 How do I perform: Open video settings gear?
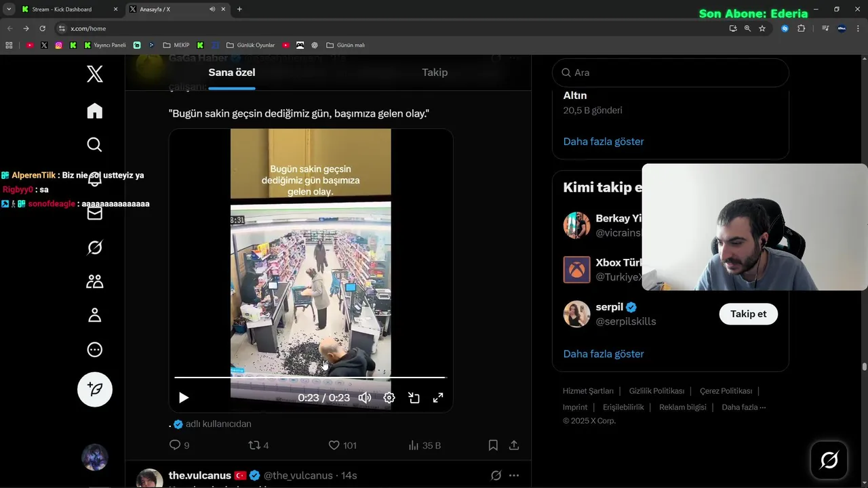(x=389, y=398)
